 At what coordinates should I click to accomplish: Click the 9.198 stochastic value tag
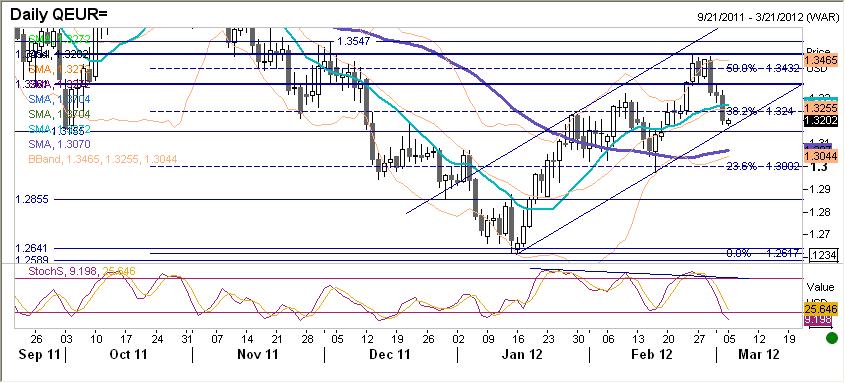coord(819,321)
